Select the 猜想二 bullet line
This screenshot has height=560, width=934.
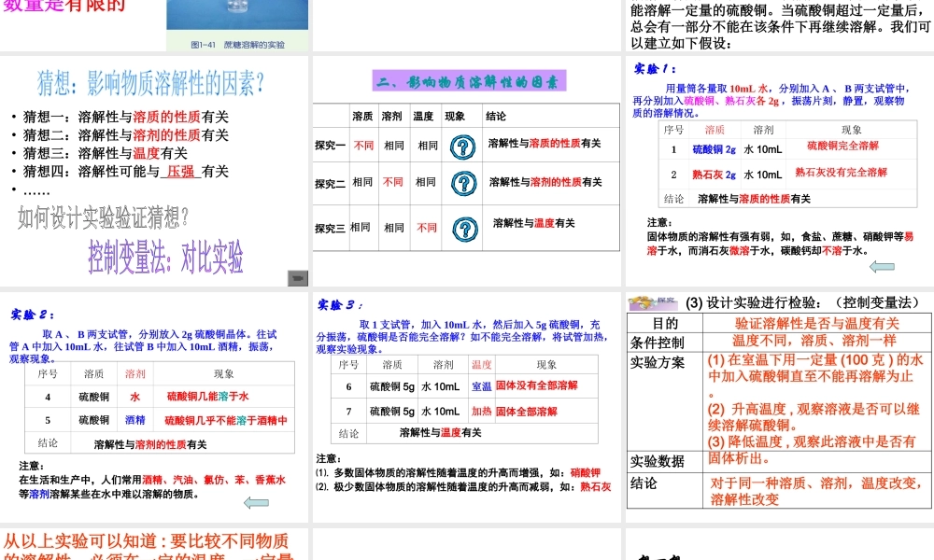click(126, 135)
